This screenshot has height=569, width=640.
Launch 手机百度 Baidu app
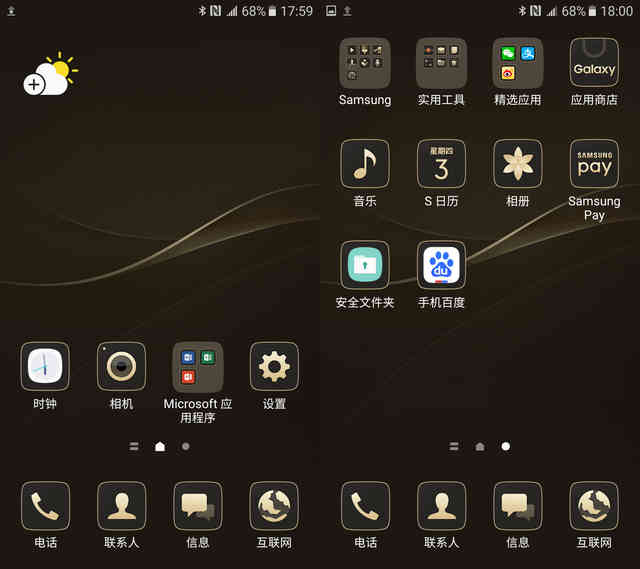pos(441,265)
